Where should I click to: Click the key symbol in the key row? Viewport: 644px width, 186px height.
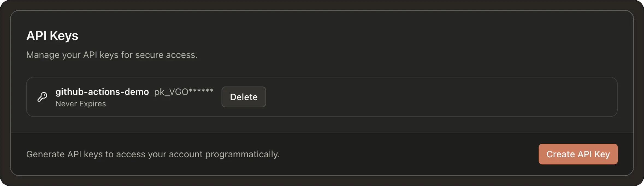tap(42, 97)
